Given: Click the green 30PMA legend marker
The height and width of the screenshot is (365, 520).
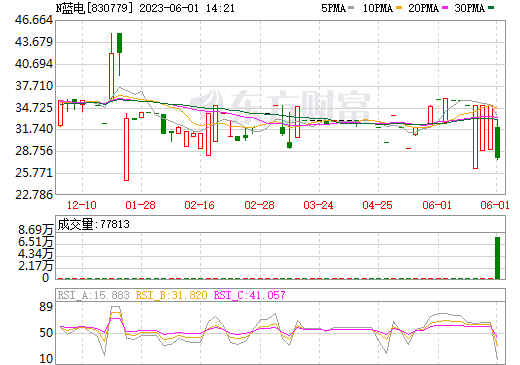Looking at the screenshot, I should (491, 8).
